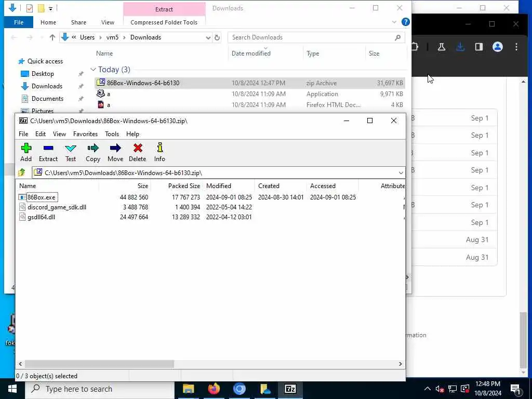This screenshot has height=399, width=532.
Task: Click the Windows Start button
Action: 12,389
